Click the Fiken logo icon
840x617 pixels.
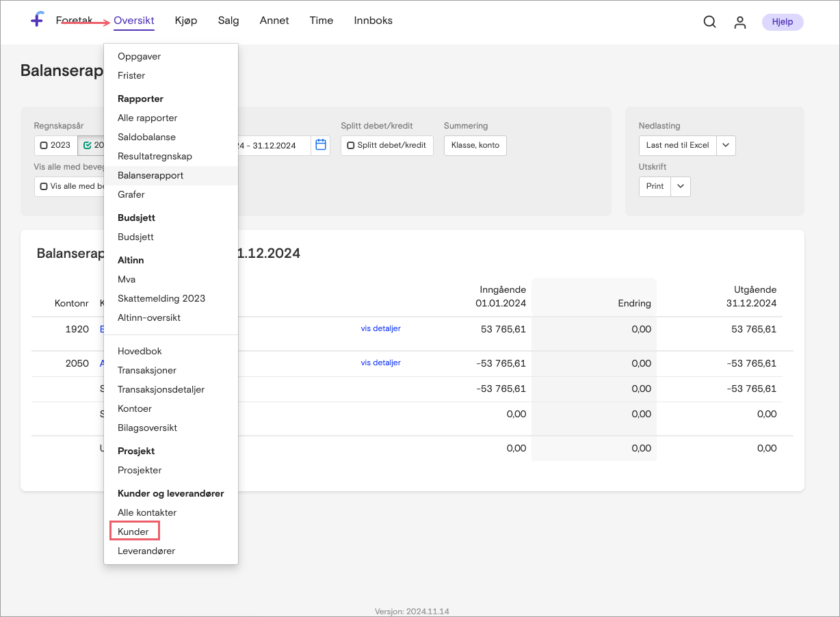coord(38,20)
